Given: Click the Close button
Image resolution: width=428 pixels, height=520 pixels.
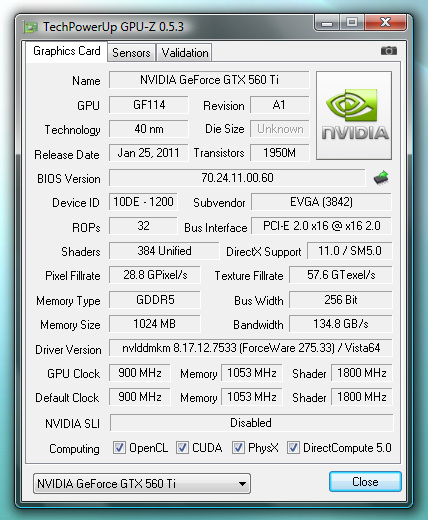Looking at the screenshot, I should (365, 482).
